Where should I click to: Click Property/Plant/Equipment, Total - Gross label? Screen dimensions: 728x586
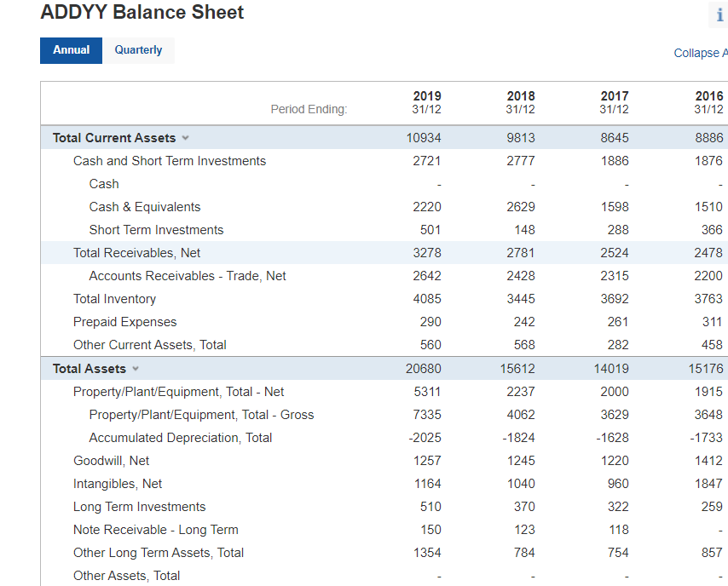(201, 415)
